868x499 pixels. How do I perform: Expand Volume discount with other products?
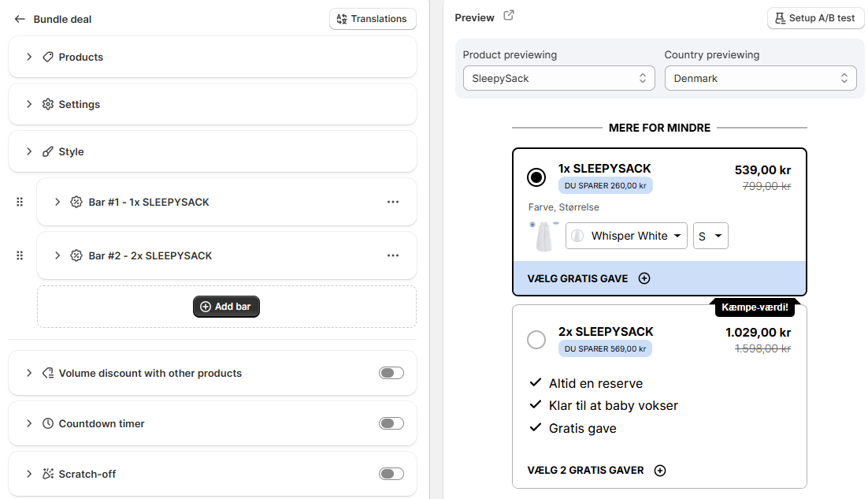click(29, 374)
